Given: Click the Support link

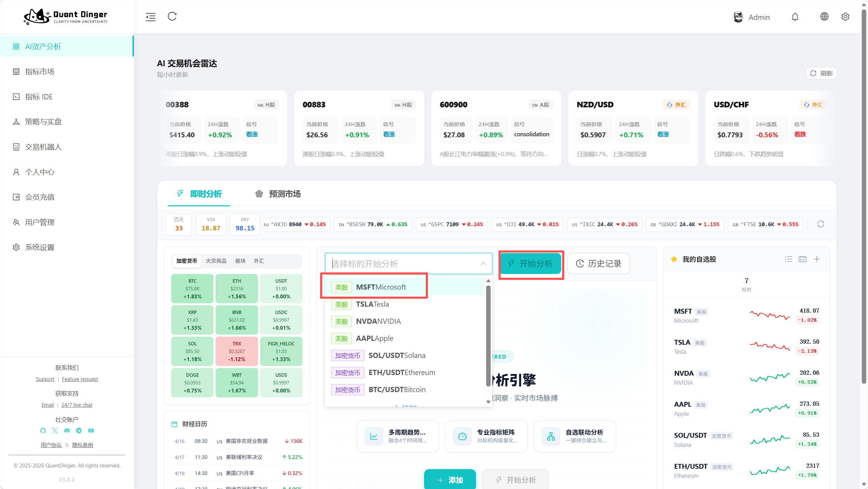Looking at the screenshot, I should tap(45, 379).
